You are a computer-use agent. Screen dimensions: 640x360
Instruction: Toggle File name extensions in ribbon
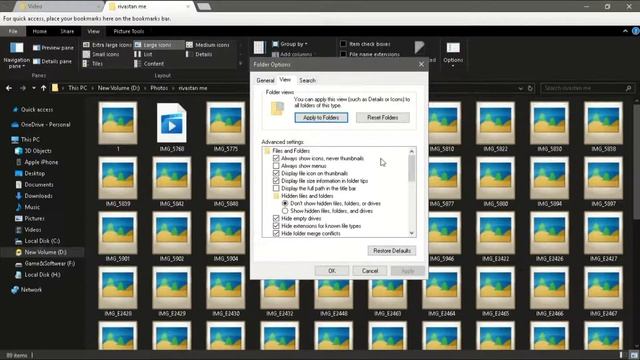tap(343, 54)
